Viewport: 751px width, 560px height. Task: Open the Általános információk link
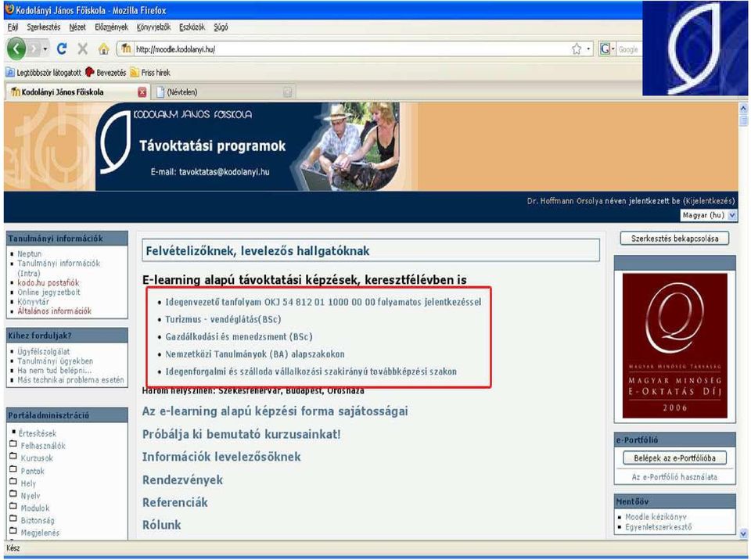[54, 311]
